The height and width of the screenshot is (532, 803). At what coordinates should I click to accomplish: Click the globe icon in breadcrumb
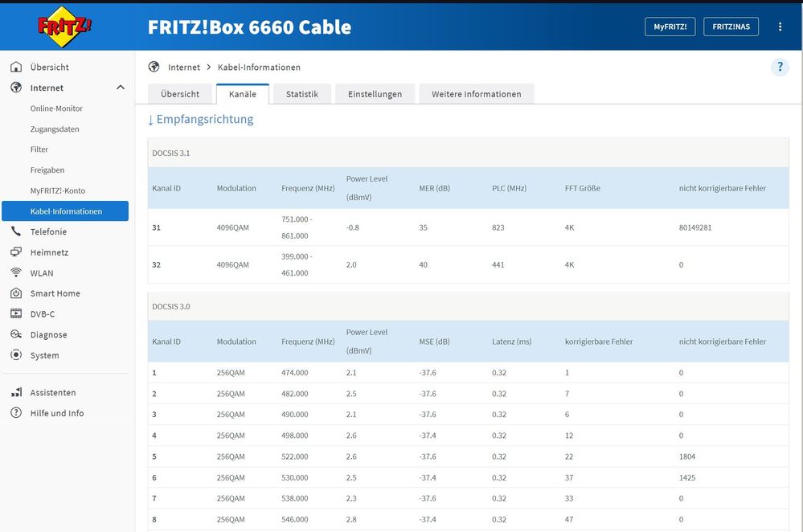point(154,67)
